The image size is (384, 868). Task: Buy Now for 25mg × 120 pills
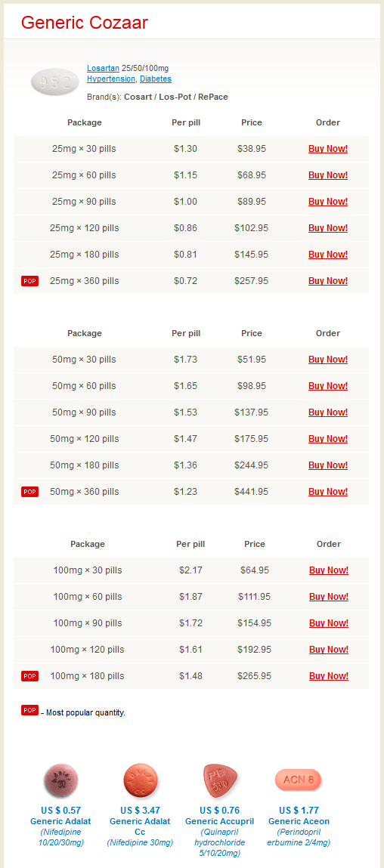click(328, 227)
